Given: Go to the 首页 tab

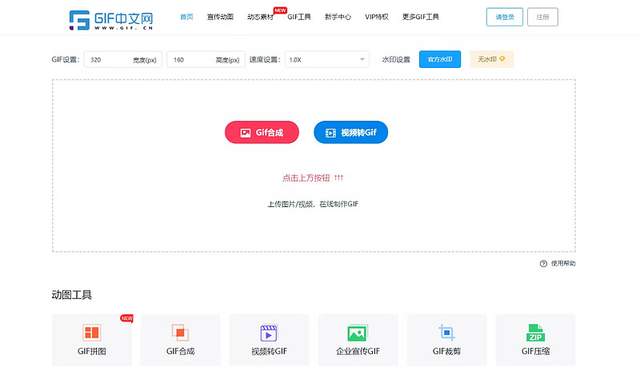Looking at the screenshot, I should 187,17.
